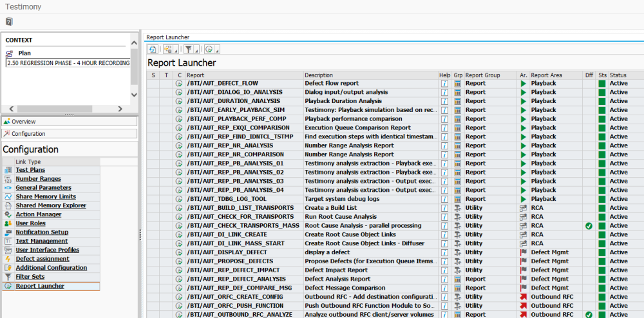Screen dimensions: 644x318
Task: Click Outbound RFC arrow icon in AUT_ORFC_CREATE_CONFIG row
Action: tap(523, 297)
